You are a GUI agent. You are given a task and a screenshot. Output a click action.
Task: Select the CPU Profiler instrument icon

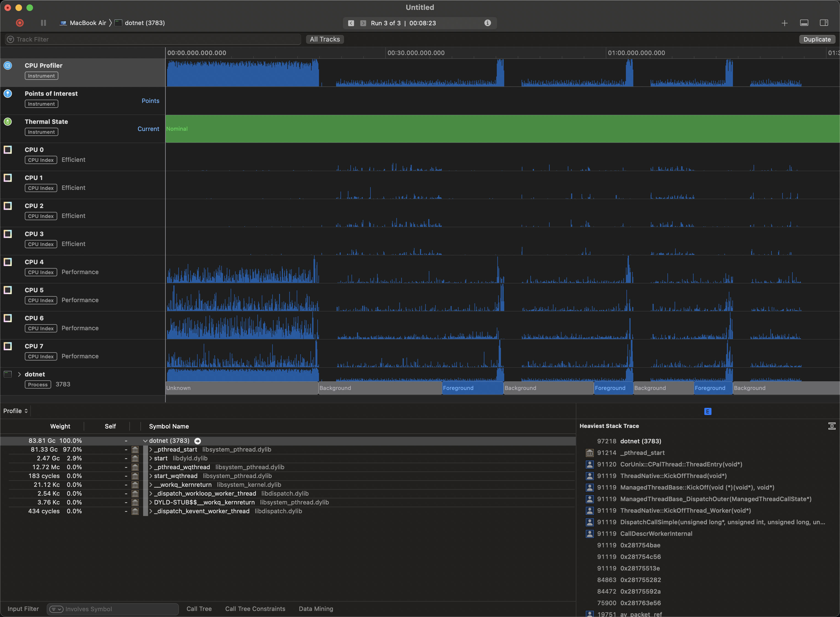[x=8, y=65]
